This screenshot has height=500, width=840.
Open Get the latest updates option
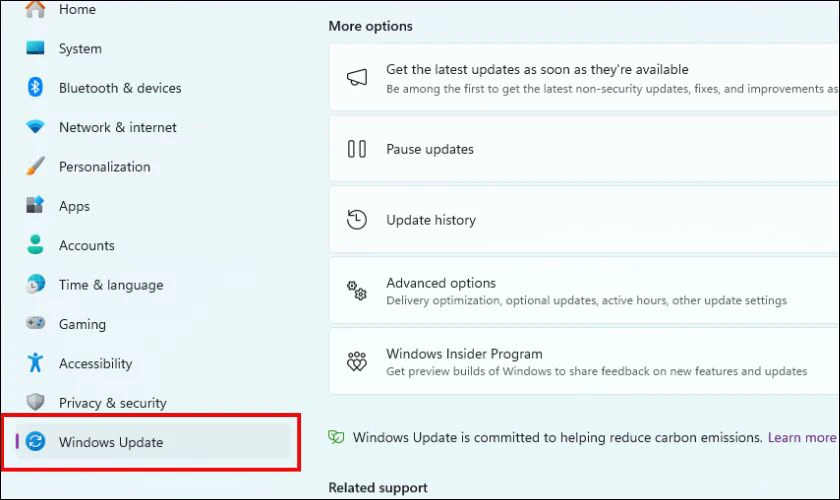click(x=584, y=78)
